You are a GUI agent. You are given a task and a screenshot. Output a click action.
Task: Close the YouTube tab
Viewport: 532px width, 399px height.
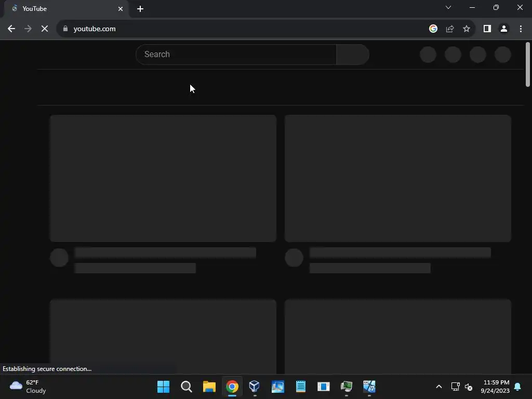coord(121,9)
